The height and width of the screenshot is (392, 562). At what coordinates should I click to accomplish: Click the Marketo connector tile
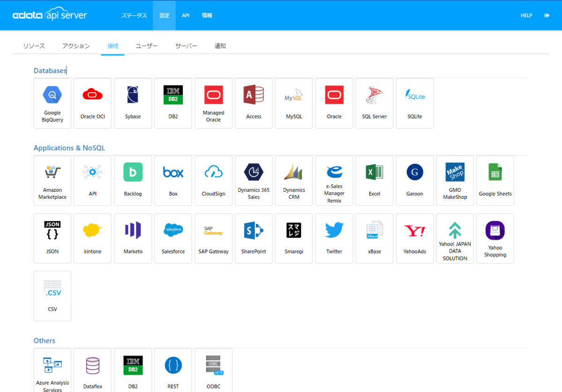(x=133, y=239)
